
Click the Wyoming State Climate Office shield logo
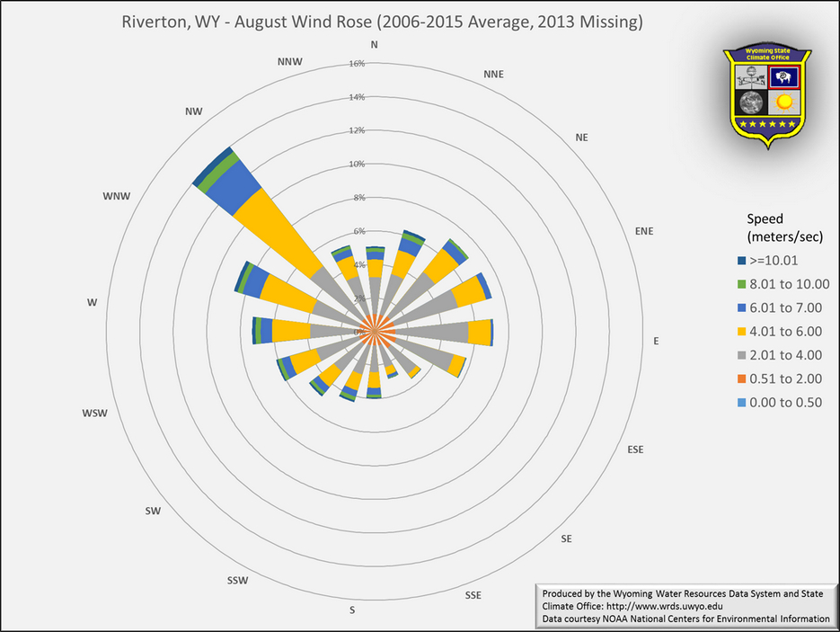point(767,98)
